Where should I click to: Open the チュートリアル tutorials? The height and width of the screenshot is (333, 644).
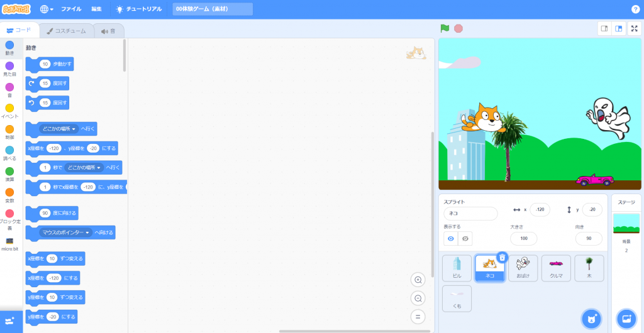point(139,9)
